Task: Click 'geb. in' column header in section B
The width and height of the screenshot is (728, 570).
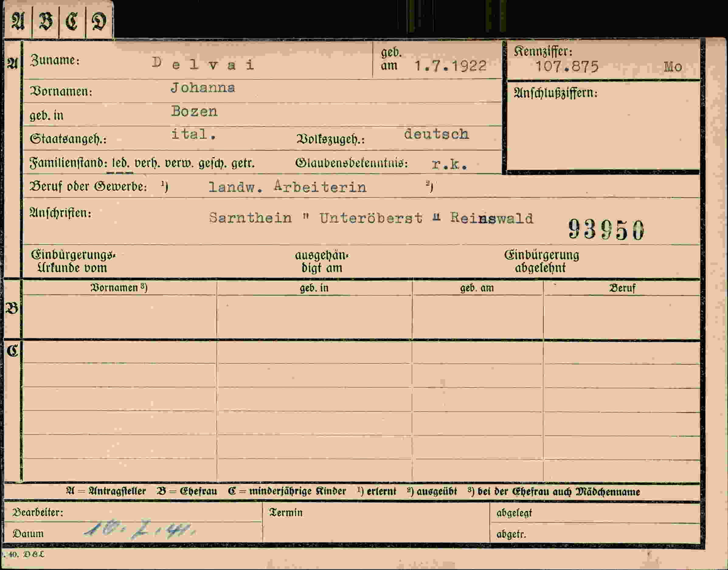Action: (314, 288)
